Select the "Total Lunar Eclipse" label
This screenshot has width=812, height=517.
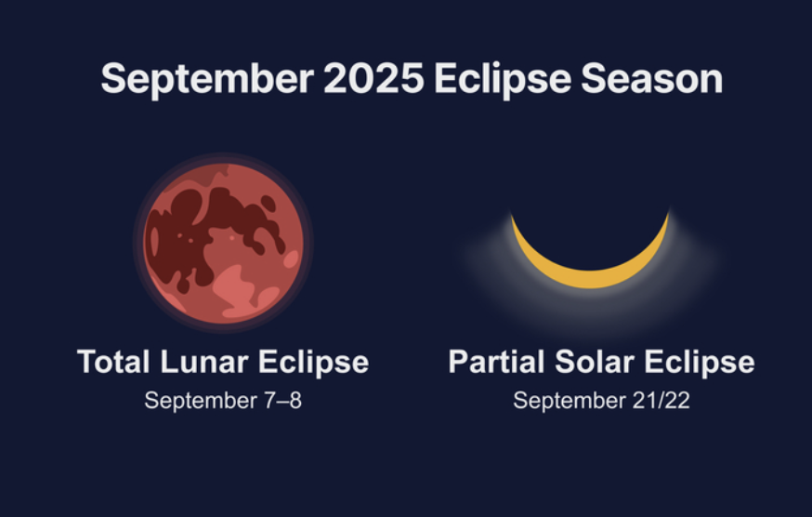223,362
